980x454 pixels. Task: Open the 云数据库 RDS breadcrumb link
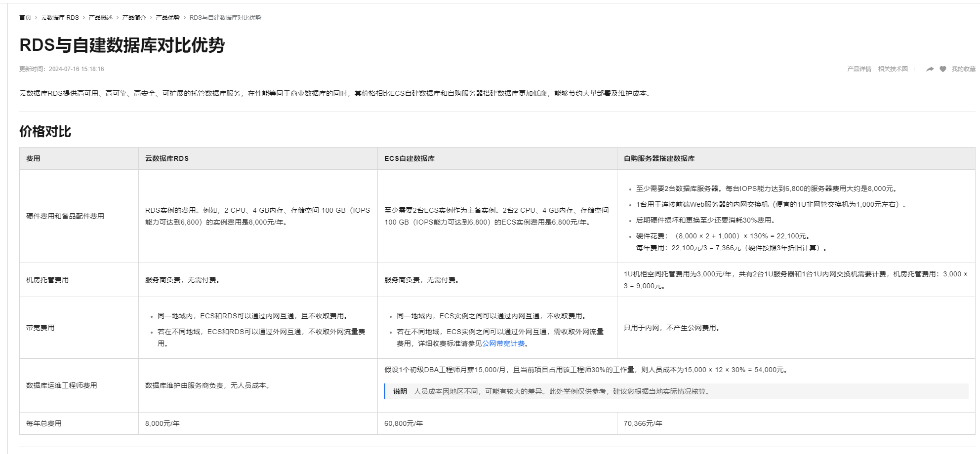tap(60, 18)
